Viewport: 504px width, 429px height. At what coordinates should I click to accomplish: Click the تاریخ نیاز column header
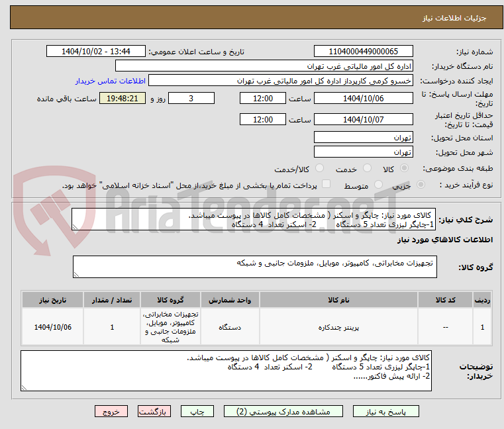(x=53, y=300)
